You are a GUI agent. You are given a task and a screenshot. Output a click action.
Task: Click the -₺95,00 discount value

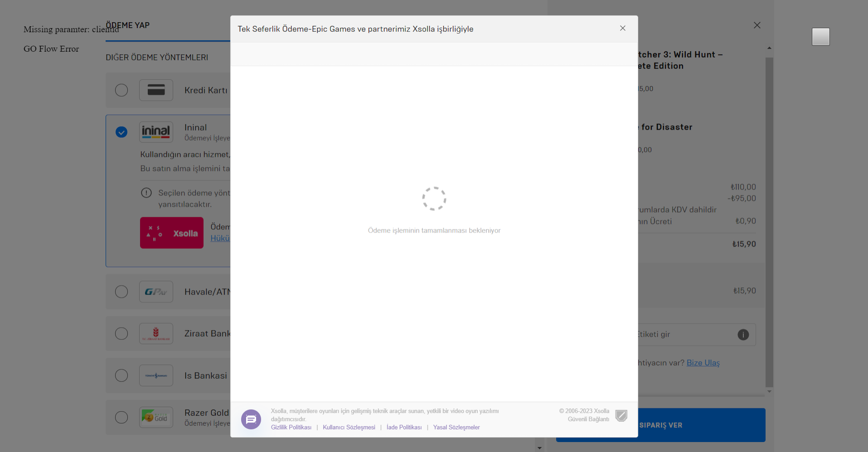pyautogui.click(x=742, y=198)
